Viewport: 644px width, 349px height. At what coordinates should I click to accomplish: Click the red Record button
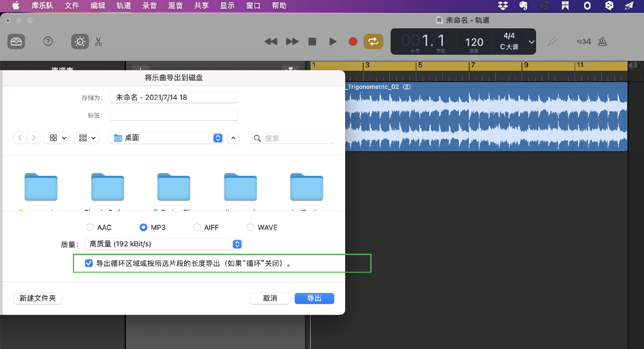pos(353,42)
